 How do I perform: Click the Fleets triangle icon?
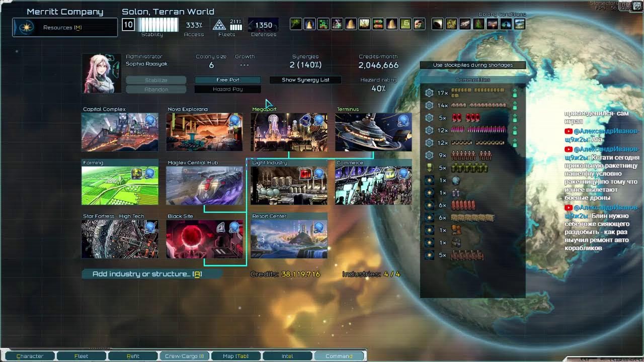click(219, 25)
